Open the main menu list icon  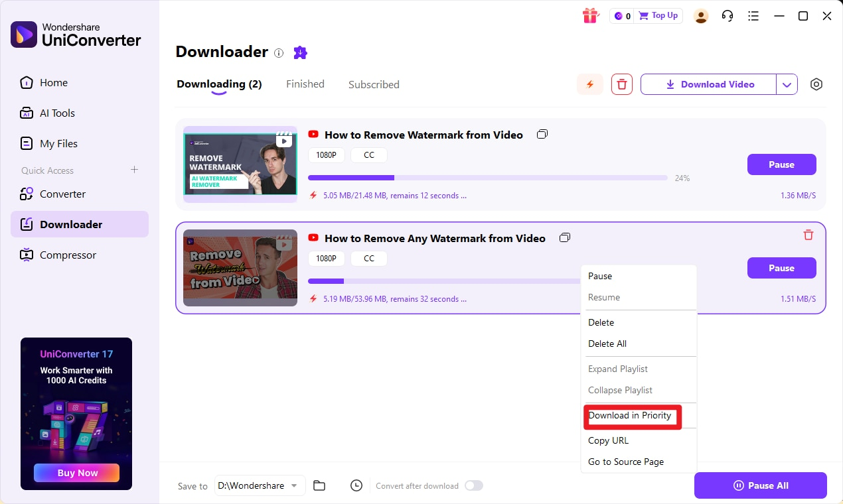tap(753, 16)
